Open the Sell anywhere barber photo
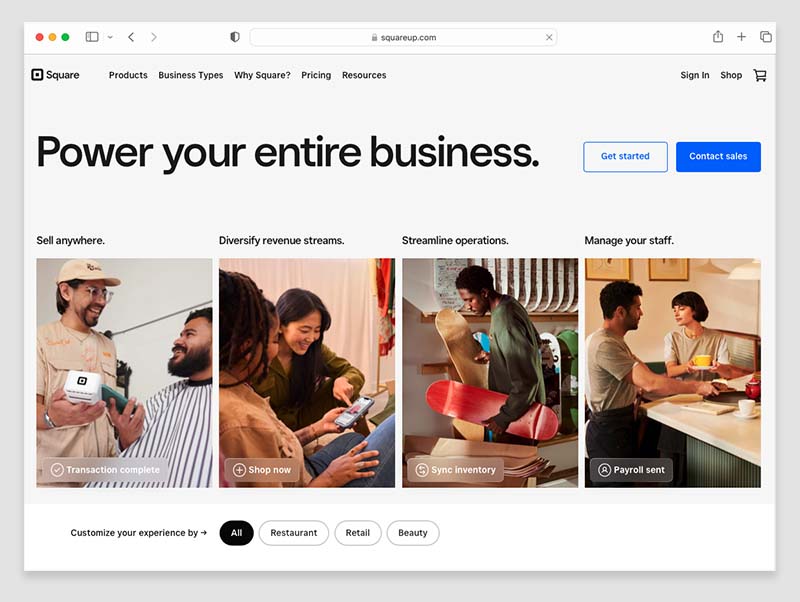Image resolution: width=800 pixels, height=602 pixels. point(124,373)
